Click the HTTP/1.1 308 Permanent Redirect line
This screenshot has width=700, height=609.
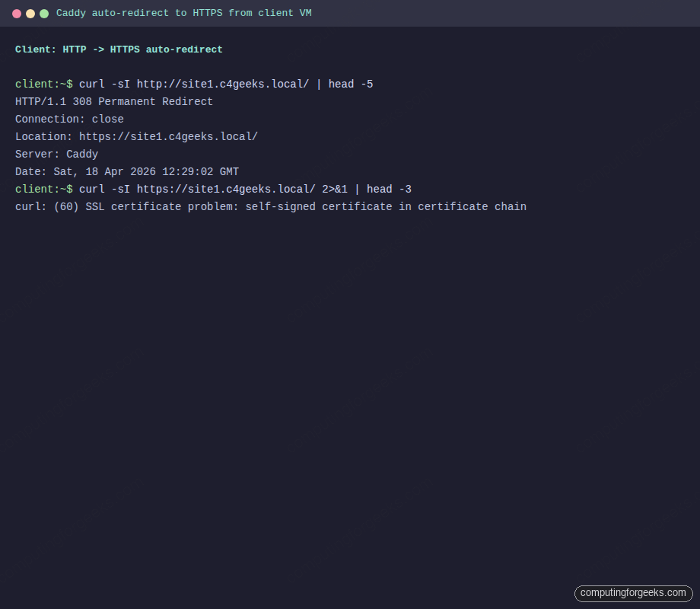113,101
